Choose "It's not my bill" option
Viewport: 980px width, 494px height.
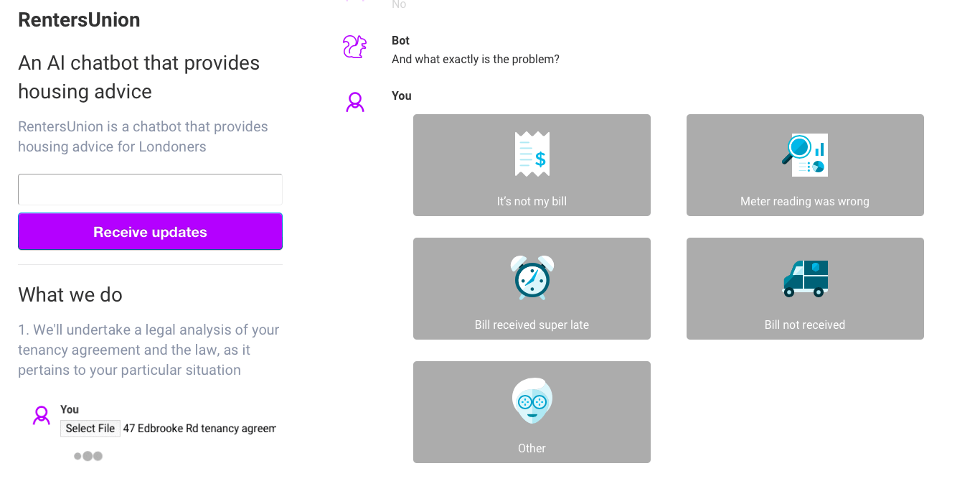click(x=532, y=165)
